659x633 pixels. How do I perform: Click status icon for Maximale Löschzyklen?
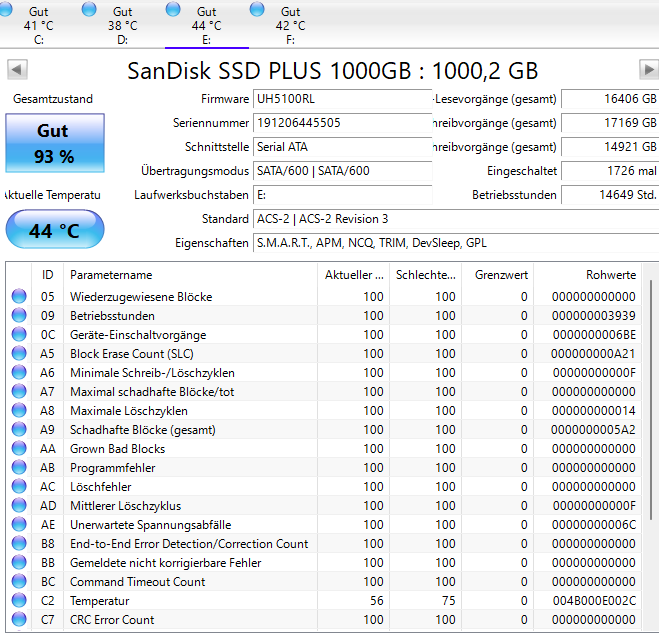tap(19, 410)
